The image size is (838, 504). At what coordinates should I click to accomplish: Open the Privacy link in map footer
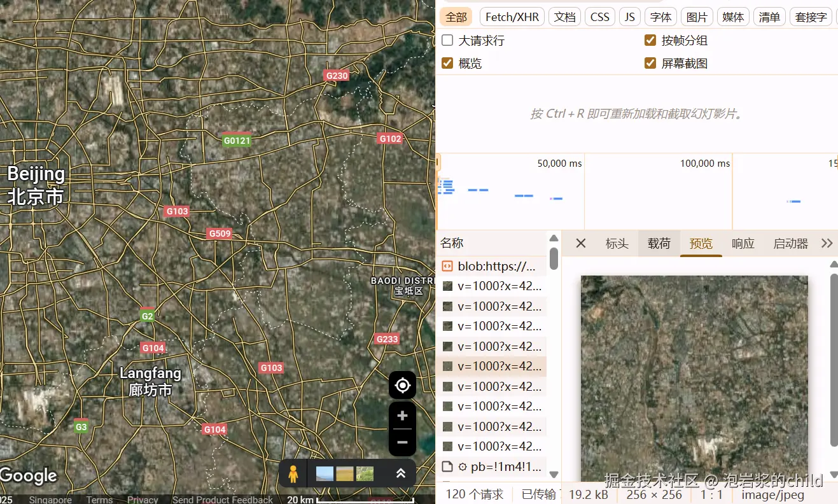(143, 500)
